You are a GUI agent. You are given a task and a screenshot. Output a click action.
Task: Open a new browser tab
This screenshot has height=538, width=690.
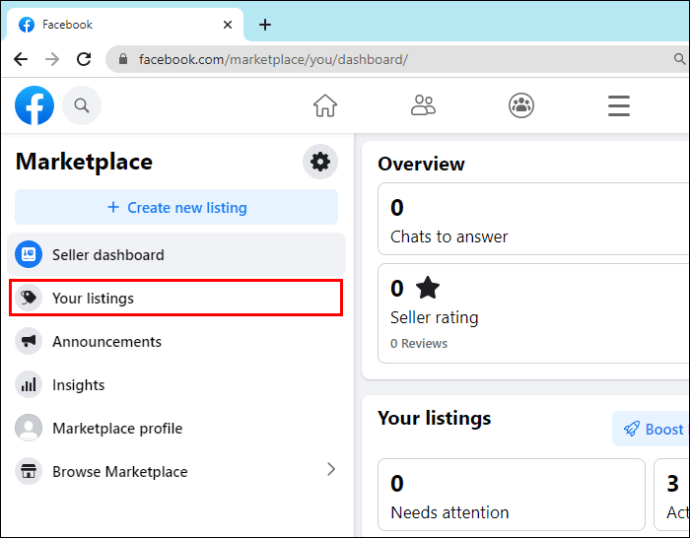[265, 25]
